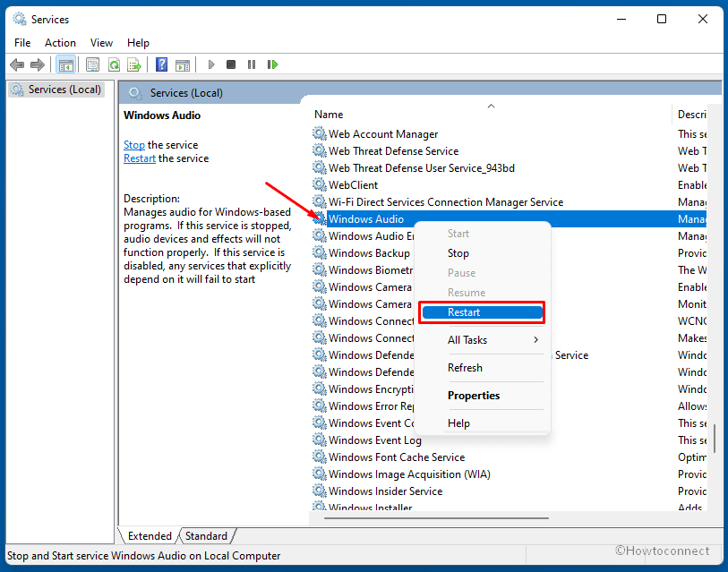Click Services app icon in title bar
The height and width of the screenshot is (572, 728).
point(20,19)
